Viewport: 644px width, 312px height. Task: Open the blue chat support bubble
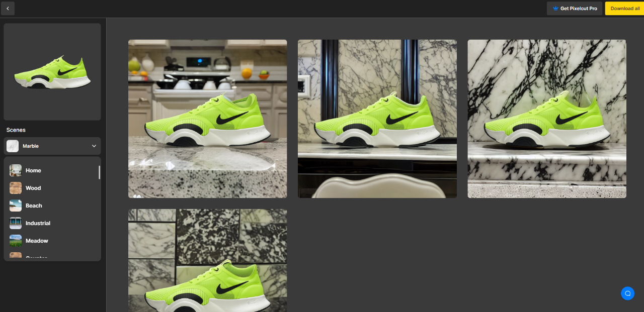pyautogui.click(x=627, y=293)
